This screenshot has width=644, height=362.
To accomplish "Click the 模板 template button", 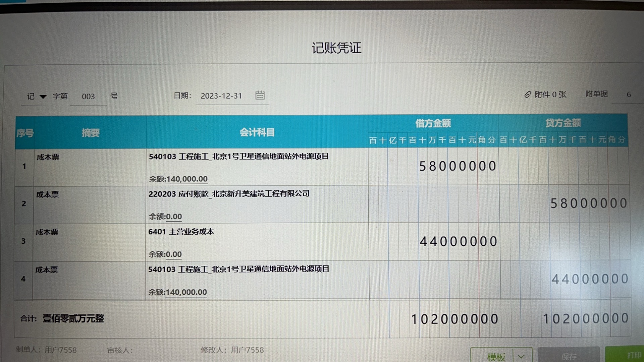I will point(496,356).
